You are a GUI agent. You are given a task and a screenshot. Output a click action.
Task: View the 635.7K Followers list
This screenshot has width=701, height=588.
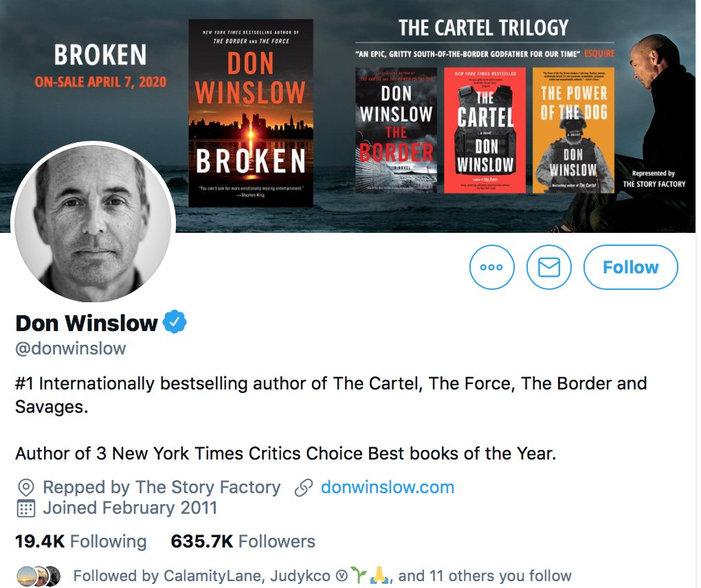[243, 541]
